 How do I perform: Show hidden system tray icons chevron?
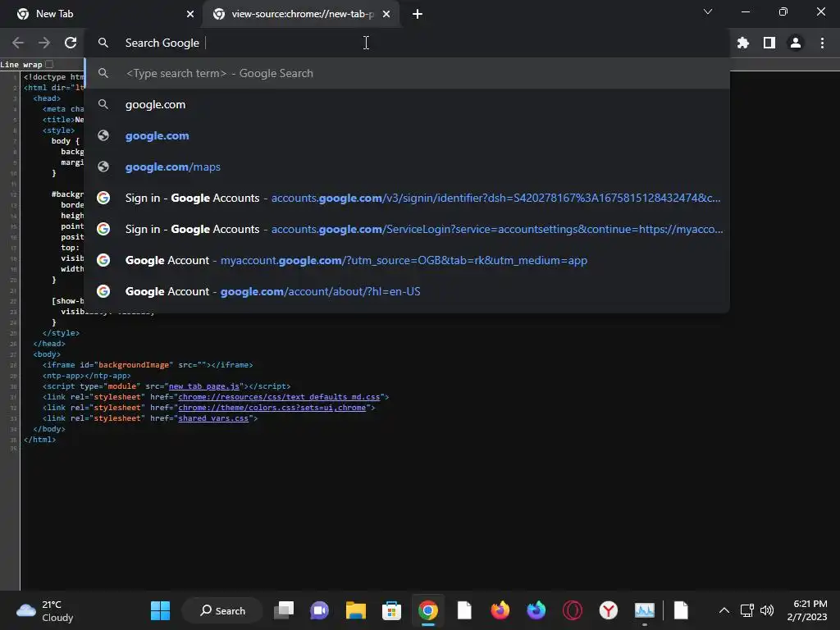pos(724,610)
